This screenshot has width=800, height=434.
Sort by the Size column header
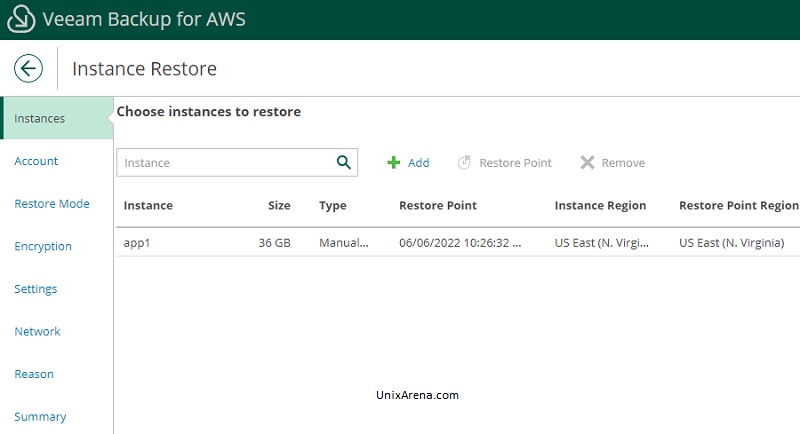[279, 206]
